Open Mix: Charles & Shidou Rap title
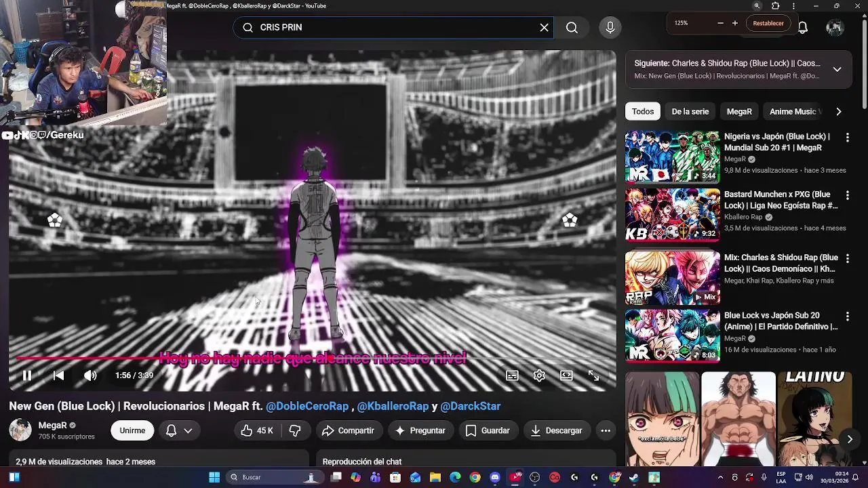Screen dimensions: 868x488 [781, 263]
